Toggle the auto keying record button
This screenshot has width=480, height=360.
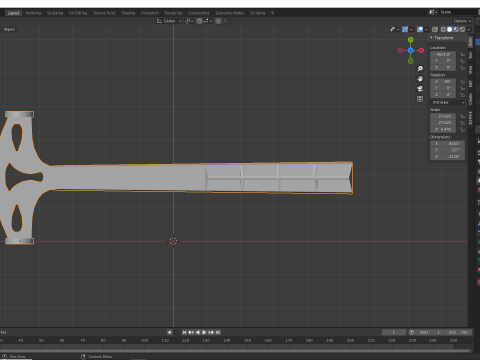point(170,332)
